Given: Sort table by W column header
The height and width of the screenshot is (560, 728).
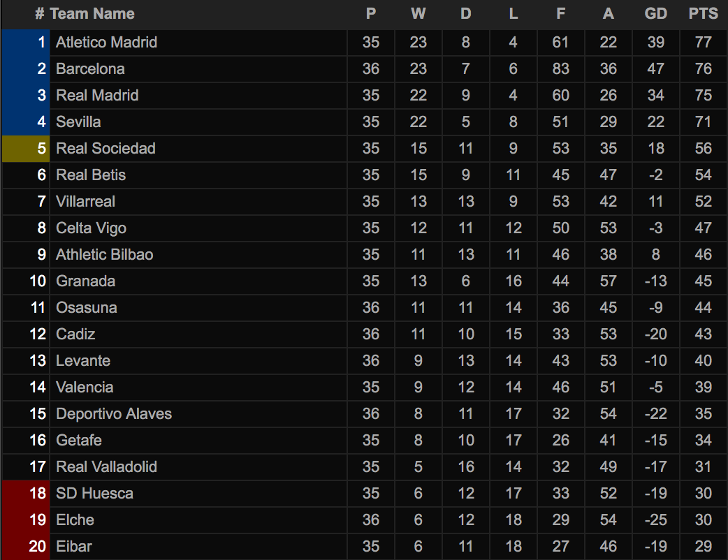Looking at the screenshot, I should click(418, 14).
